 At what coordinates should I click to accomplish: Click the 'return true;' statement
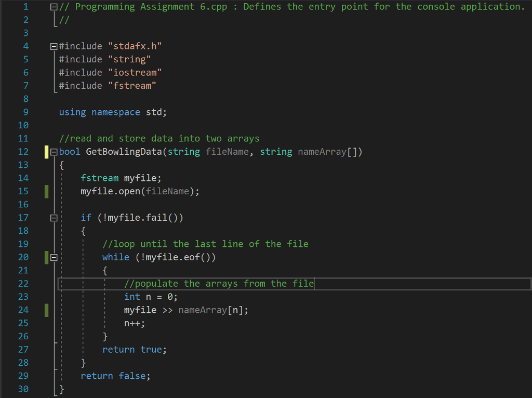(x=134, y=349)
